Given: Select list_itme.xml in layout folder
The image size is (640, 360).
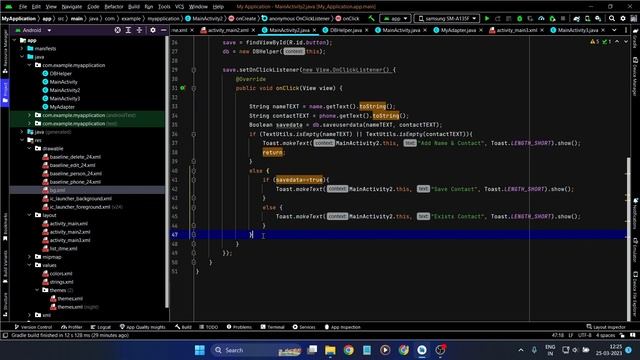Looking at the screenshot, I should coord(63,249).
